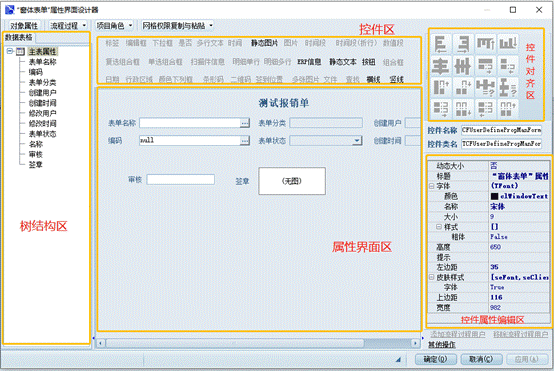Click the two-column blocks icon with up arrow

pos(508,109)
